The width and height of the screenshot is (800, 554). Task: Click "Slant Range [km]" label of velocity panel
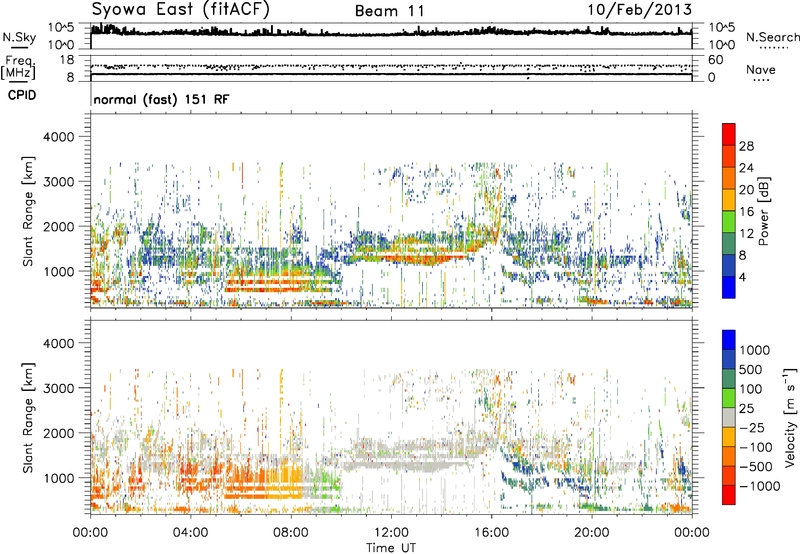28,418
